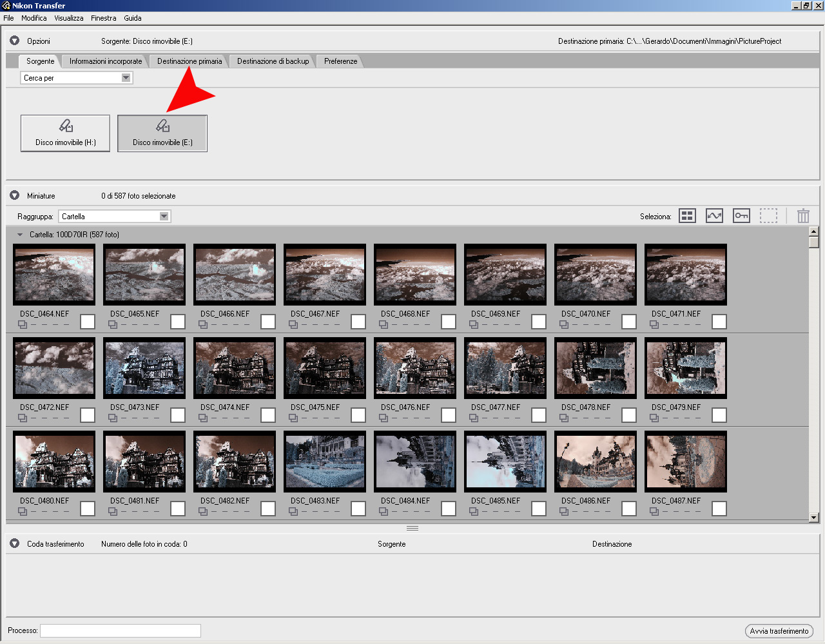Click the Nikon Transfer title bar icon

click(6, 5)
